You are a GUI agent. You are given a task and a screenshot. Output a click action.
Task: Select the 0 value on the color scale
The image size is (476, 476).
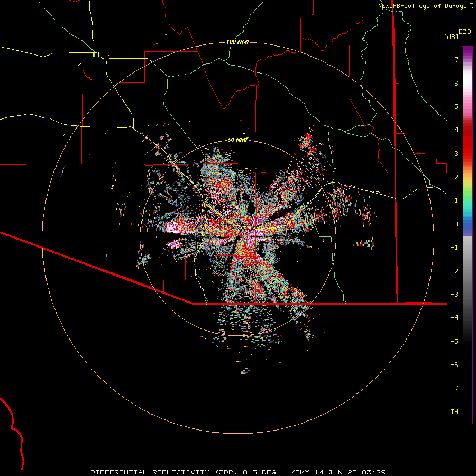tap(456, 224)
